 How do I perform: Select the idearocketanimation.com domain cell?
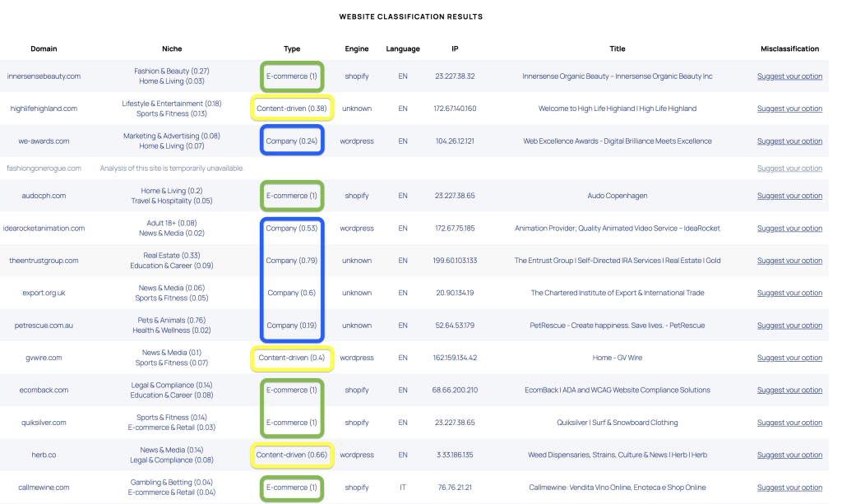pos(44,228)
